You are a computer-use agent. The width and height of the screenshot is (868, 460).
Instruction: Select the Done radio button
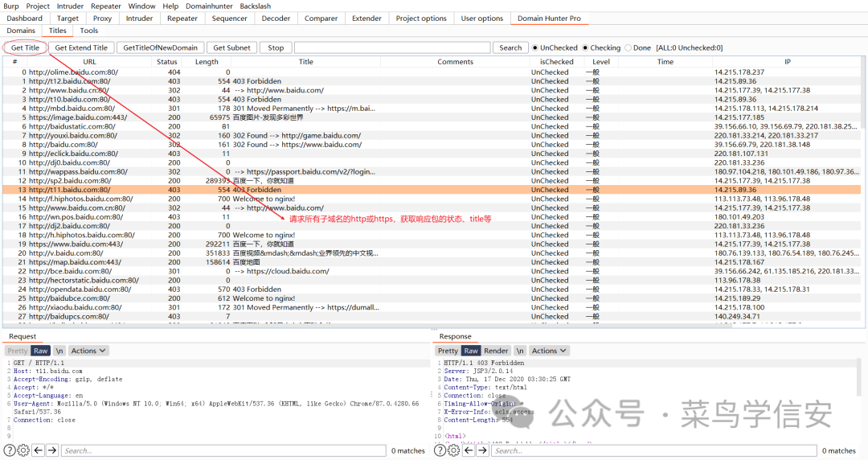(628, 48)
